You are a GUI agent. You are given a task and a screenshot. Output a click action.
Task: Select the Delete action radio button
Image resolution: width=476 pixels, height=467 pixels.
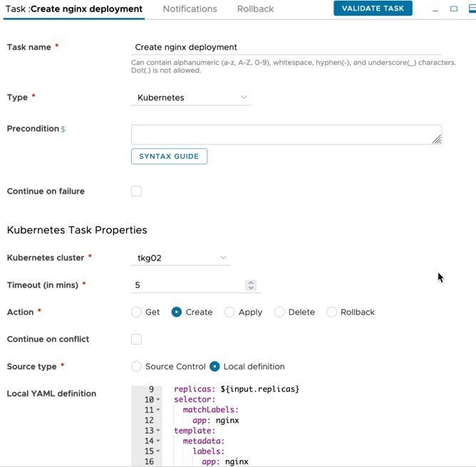click(x=279, y=312)
